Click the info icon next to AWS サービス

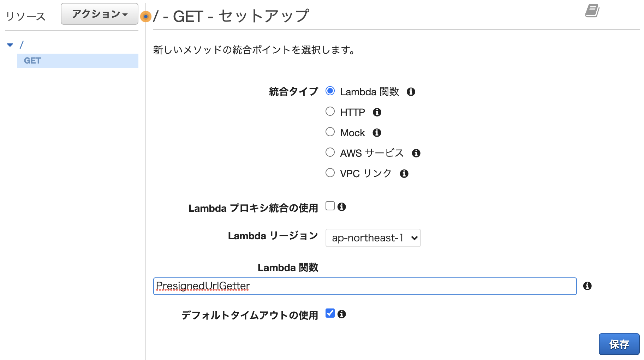coord(416,153)
